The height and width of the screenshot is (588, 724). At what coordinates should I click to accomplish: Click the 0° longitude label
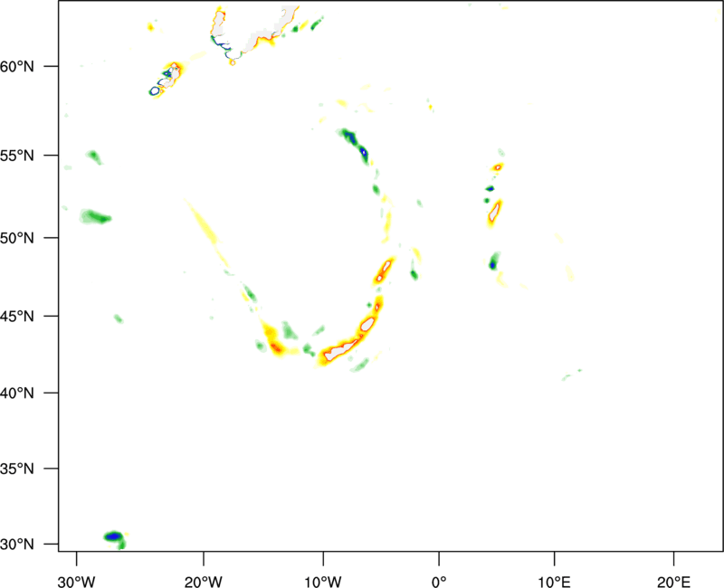tap(439, 582)
